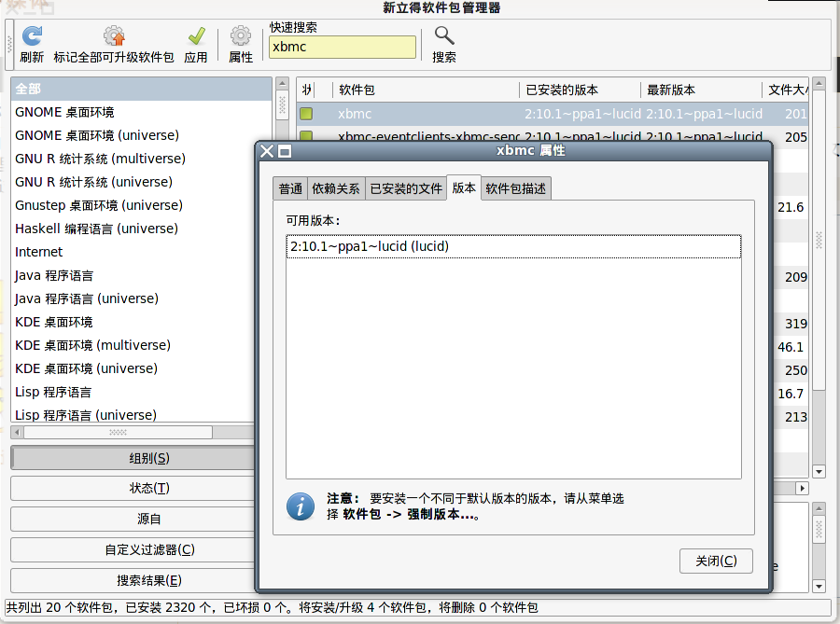Click the 搜索 magnifying glass icon
The image size is (840, 624).
click(x=444, y=35)
